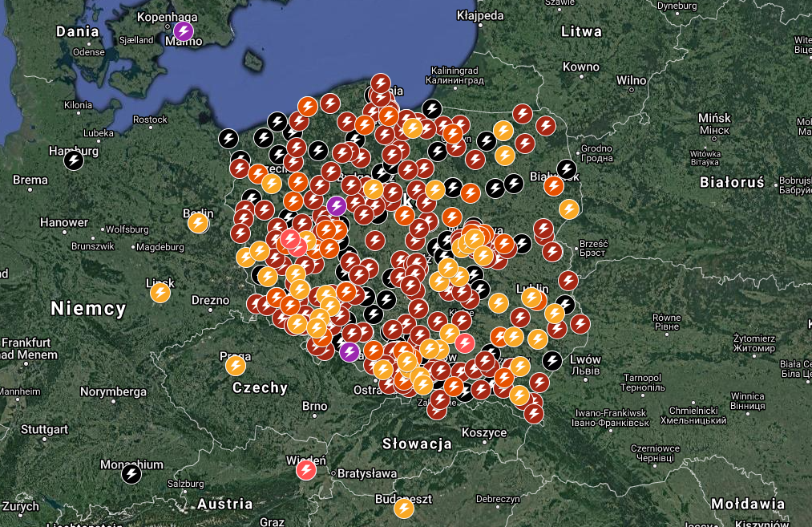Click the yellow lightning marker at Lipsk

[160, 293]
